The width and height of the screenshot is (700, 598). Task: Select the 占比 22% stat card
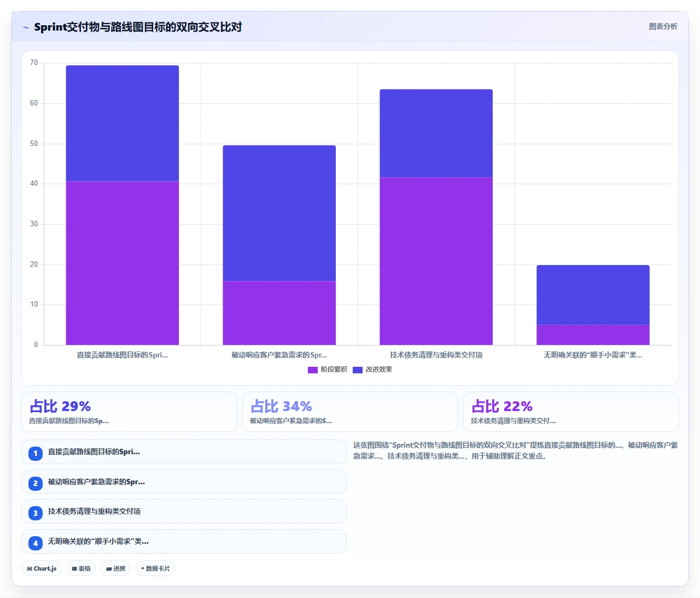(x=571, y=412)
